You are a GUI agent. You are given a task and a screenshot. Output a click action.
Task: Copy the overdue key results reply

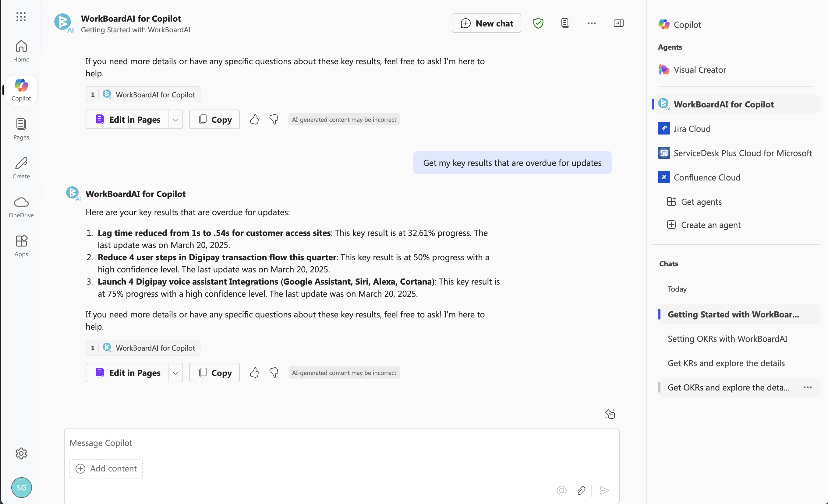(x=214, y=373)
